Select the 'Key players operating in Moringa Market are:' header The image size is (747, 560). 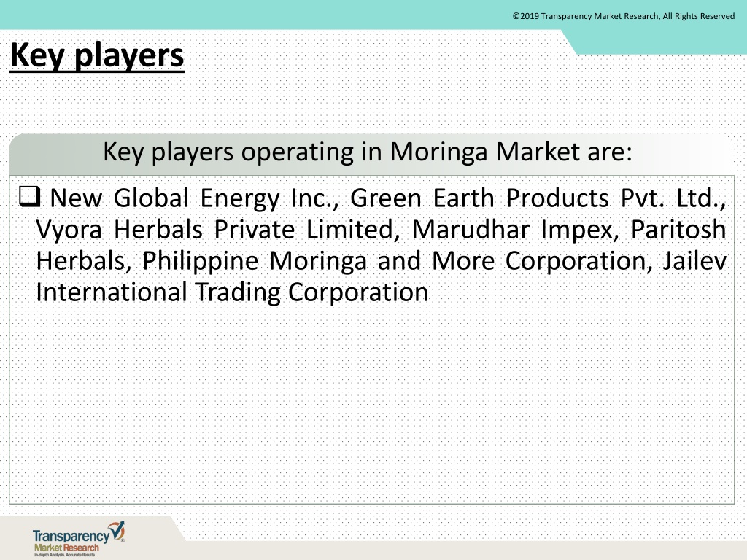[368, 152]
